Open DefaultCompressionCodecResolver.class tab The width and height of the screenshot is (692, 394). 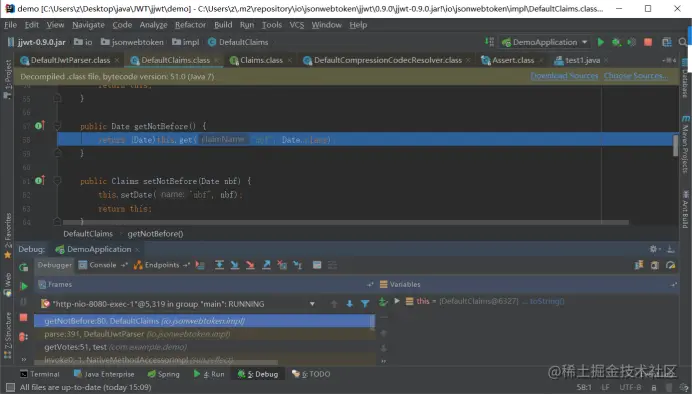pos(387,60)
